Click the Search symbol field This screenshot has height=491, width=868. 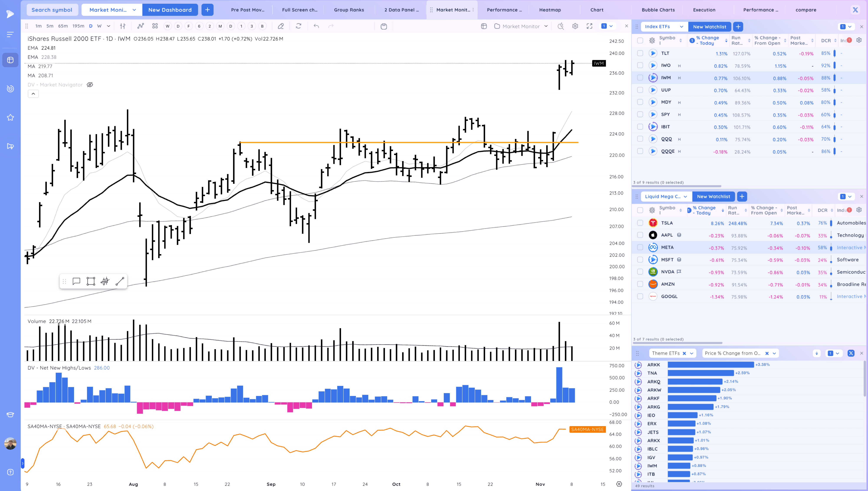(52, 10)
